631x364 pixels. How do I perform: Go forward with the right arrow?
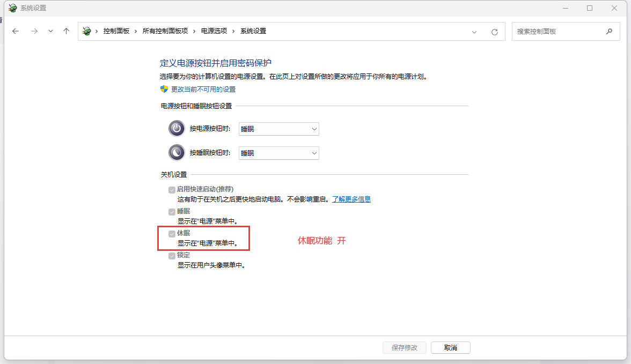click(x=34, y=31)
